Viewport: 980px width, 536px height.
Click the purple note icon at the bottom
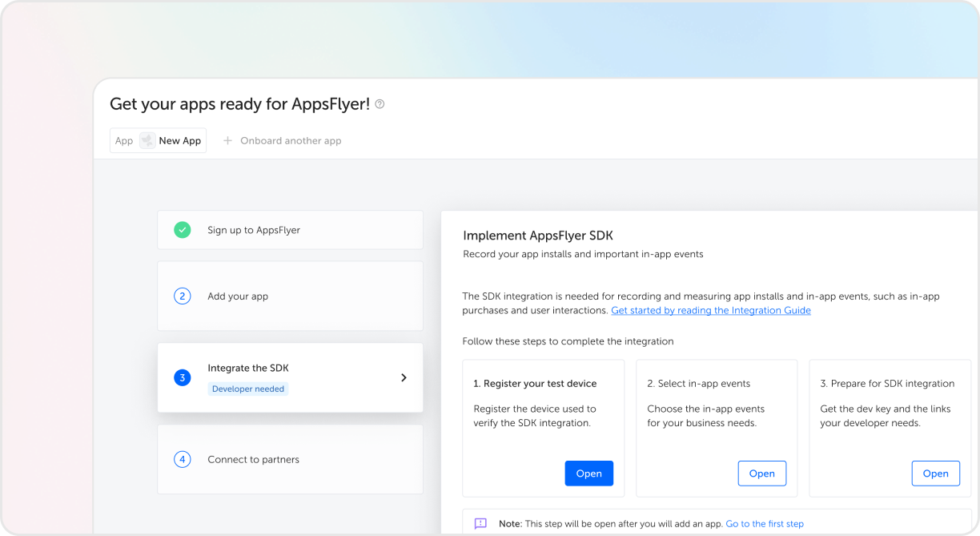coord(480,523)
